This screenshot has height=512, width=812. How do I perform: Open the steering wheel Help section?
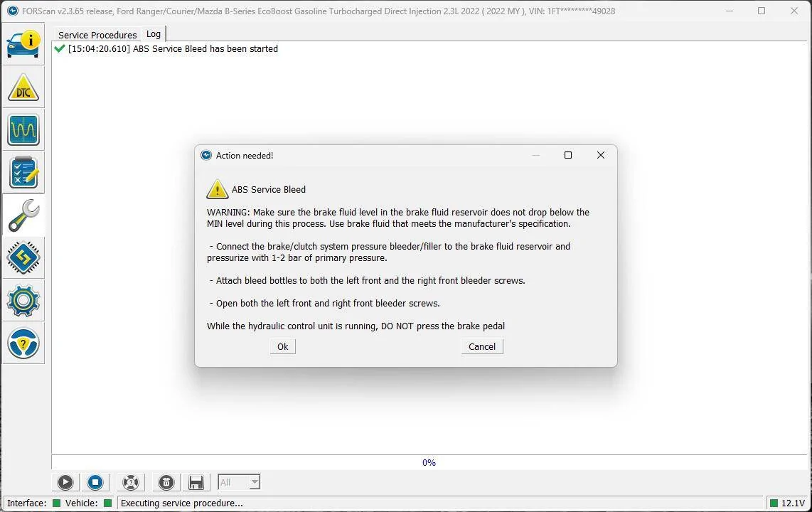tap(23, 343)
